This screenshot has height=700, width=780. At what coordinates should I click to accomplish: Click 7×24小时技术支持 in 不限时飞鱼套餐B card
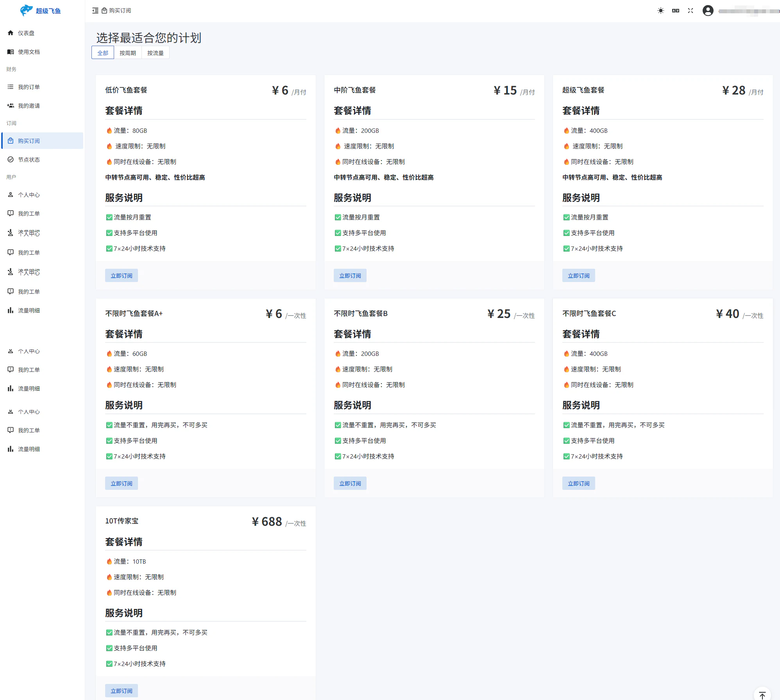tap(365, 457)
